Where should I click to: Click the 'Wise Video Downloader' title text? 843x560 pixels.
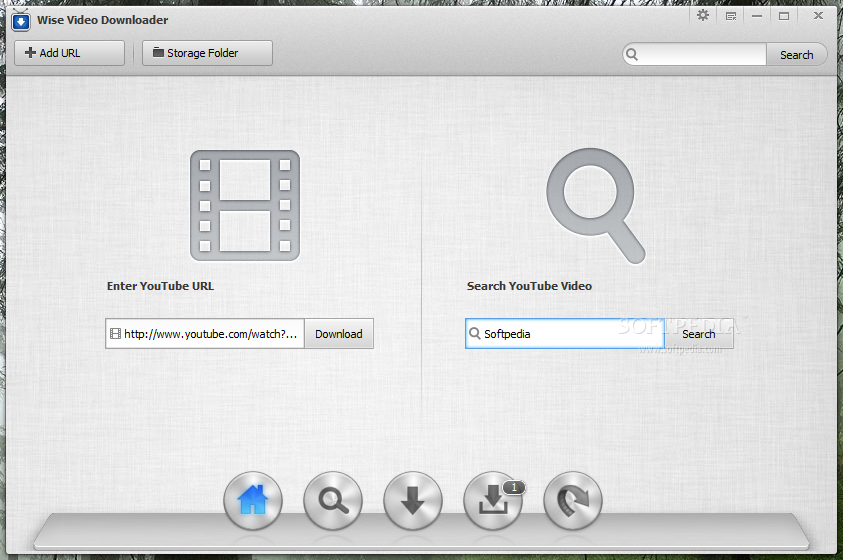(x=103, y=20)
